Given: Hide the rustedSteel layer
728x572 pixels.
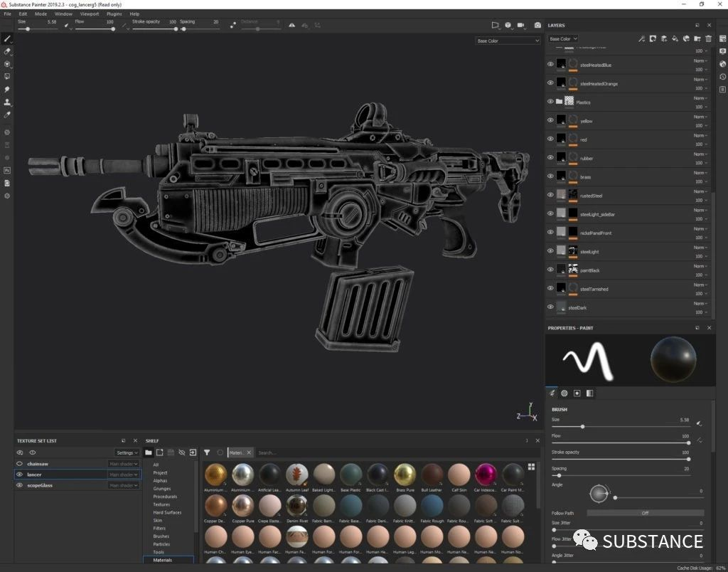Looking at the screenshot, I should pos(550,195).
